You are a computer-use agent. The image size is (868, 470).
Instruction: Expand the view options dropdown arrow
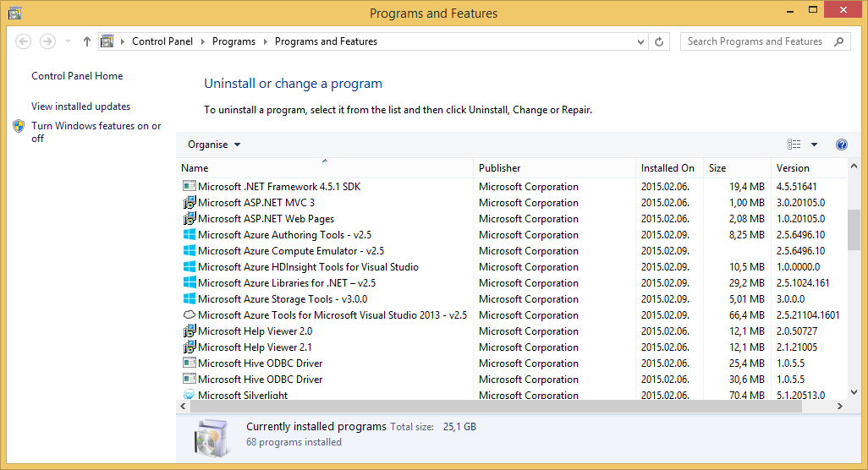[814, 145]
